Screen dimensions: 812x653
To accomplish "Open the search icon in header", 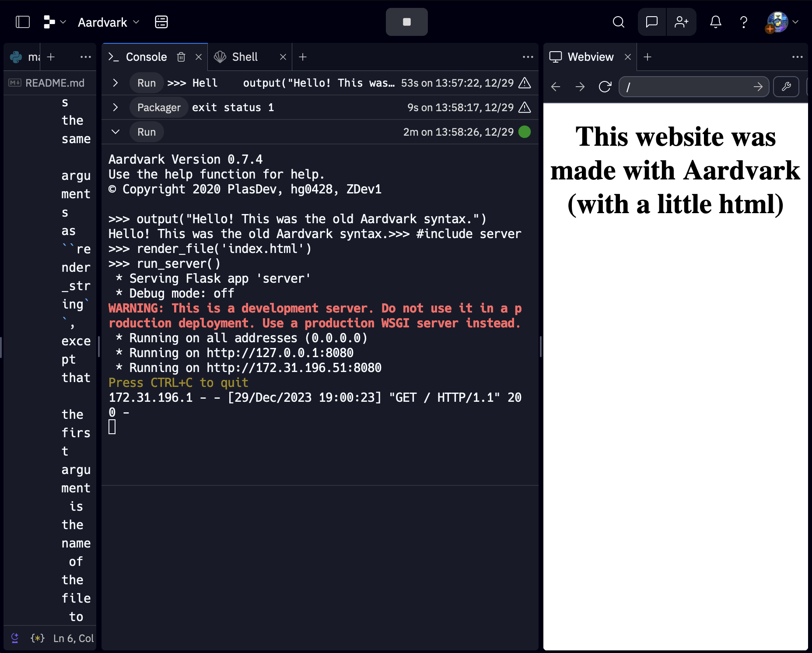I will click(618, 22).
